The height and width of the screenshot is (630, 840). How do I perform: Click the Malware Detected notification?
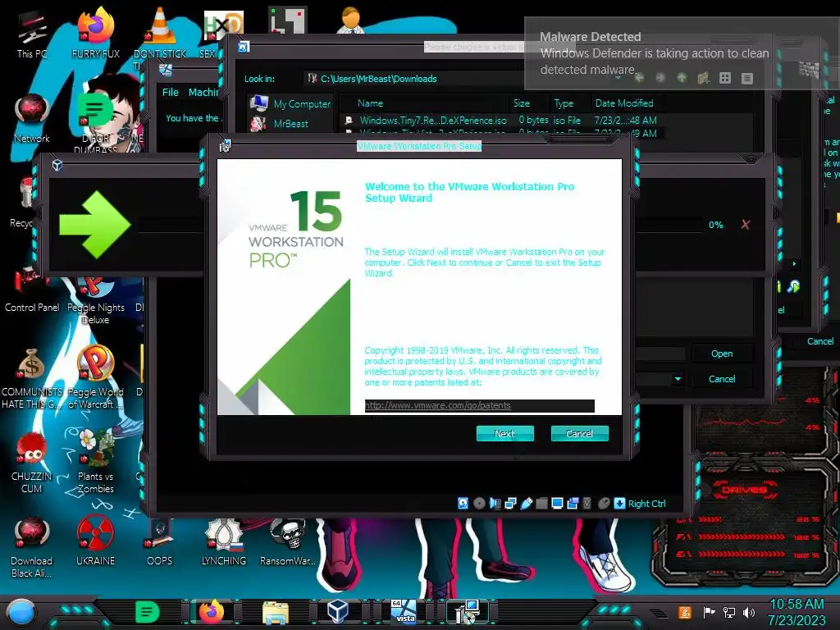click(682, 53)
